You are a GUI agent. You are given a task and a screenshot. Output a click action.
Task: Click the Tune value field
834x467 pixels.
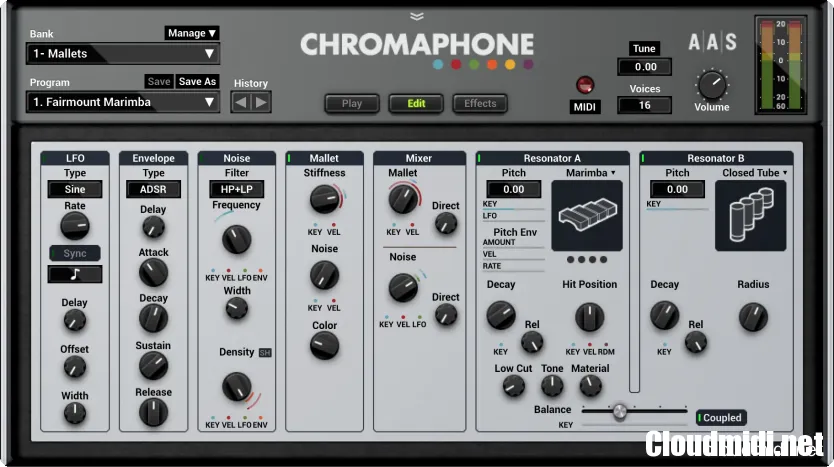tap(645, 67)
